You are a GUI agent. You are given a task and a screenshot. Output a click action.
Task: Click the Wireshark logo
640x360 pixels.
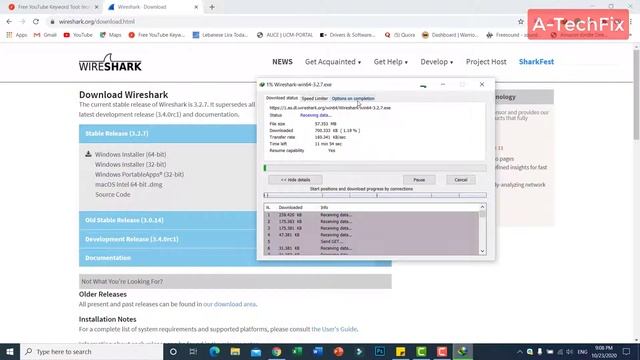pyautogui.click(x=110, y=62)
